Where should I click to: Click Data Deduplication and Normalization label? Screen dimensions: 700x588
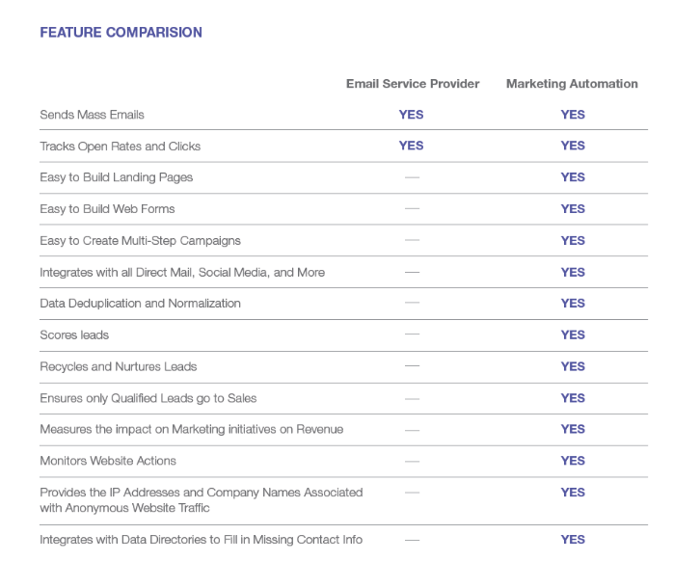pyautogui.click(x=140, y=304)
